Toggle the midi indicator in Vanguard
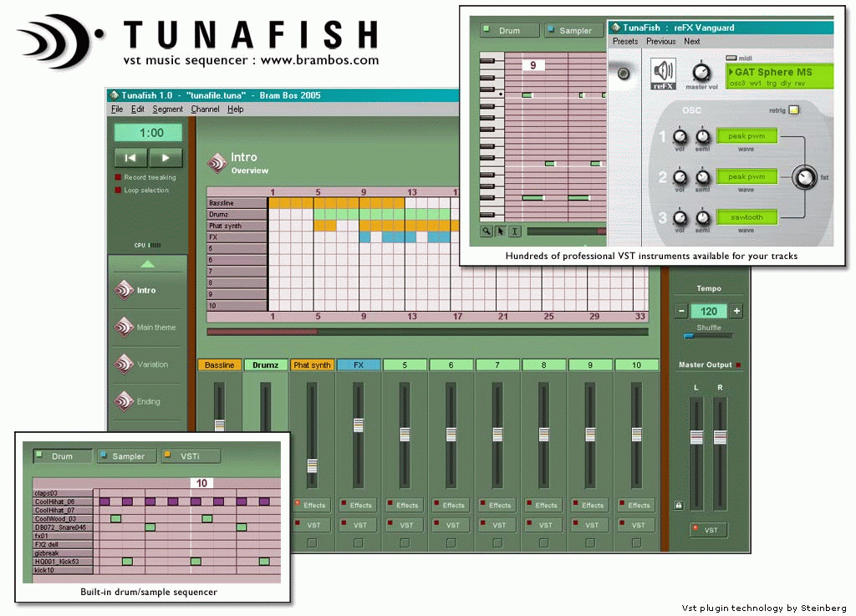This screenshot has height=616, width=856. [x=731, y=58]
